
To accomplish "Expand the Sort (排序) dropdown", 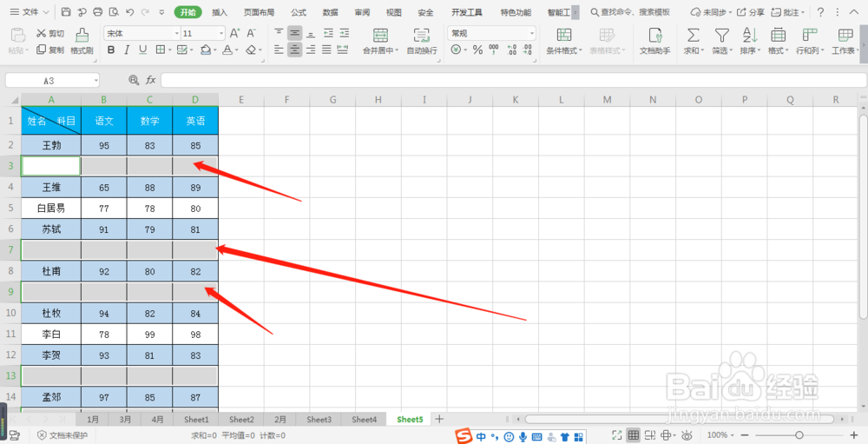I will [x=759, y=50].
